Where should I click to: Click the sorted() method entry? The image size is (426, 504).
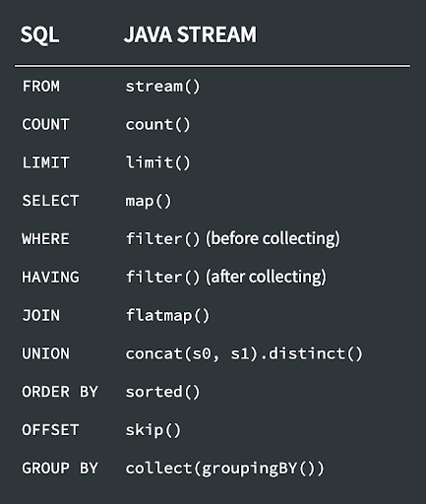[x=162, y=392]
